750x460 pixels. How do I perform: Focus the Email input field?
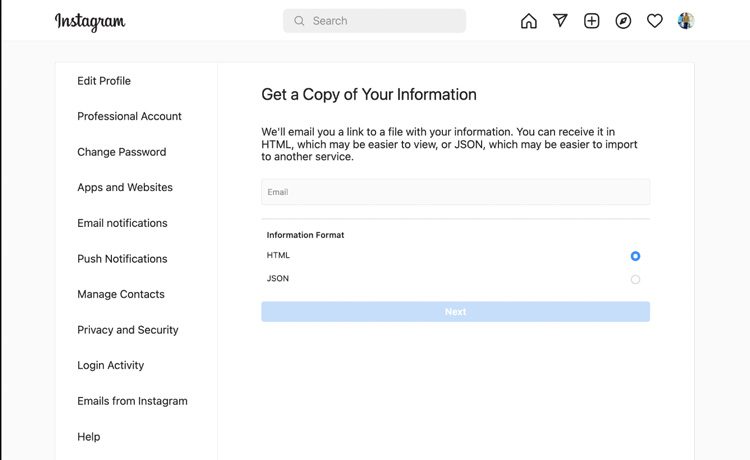coord(455,192)
